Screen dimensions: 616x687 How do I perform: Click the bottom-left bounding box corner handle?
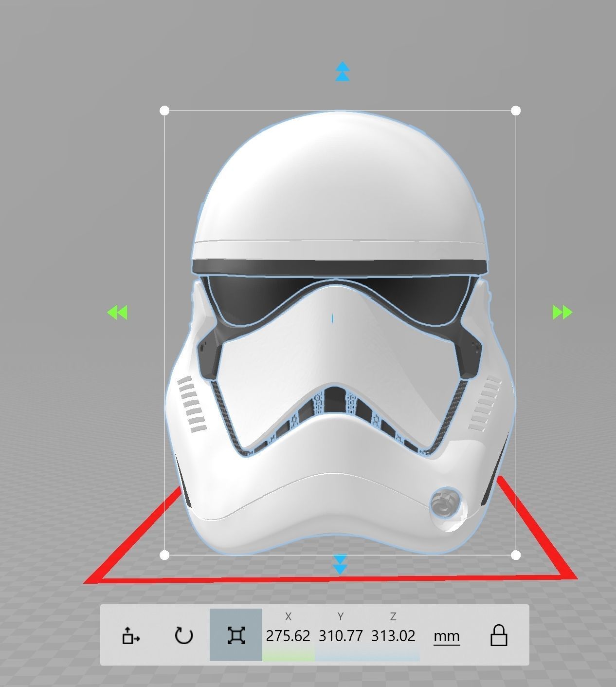(164, 555)
